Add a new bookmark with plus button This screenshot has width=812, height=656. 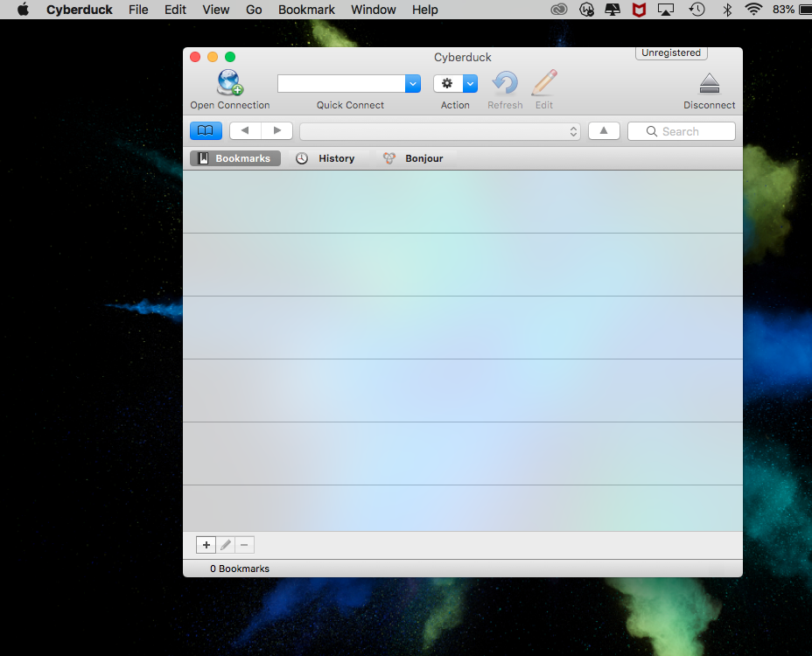pos(206,545)
